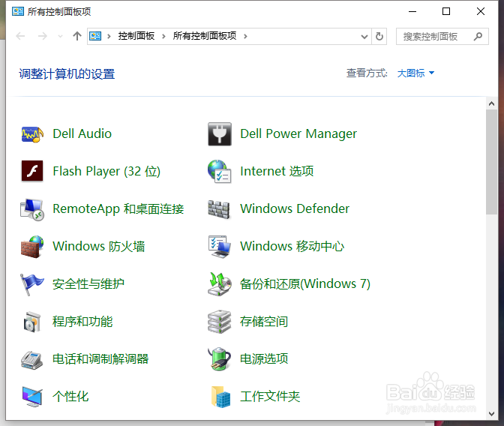The image size is (504, 426).
Task: Click the control panel icon in address bar
Action: [95, 36]
